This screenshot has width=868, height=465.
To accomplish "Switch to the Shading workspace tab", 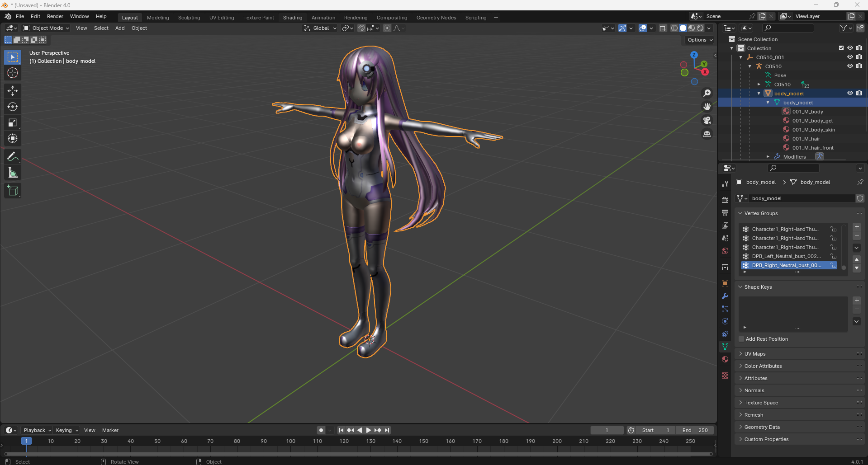I will click(293, 18).
